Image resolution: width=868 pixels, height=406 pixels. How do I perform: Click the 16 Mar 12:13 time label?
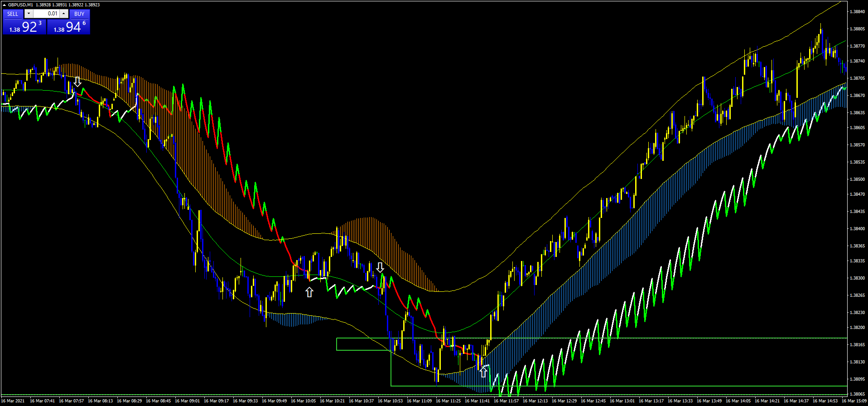click(535, 401)
